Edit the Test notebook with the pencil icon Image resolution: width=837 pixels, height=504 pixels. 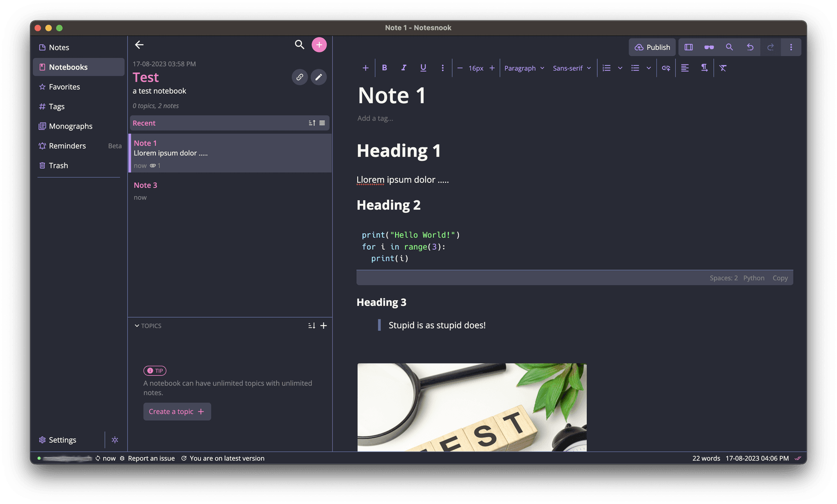[319, 77]
